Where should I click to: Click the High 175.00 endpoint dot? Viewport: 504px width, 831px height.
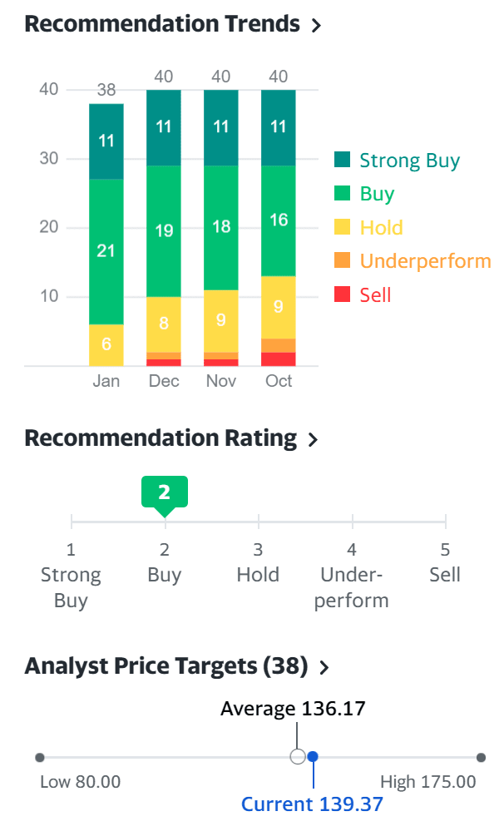481,757
